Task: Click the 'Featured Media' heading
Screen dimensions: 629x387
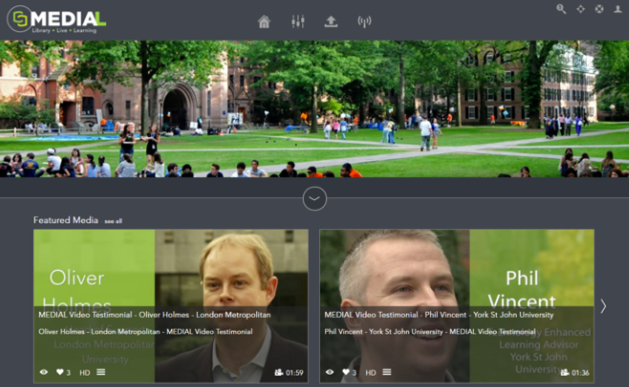Action: point(66,220)
